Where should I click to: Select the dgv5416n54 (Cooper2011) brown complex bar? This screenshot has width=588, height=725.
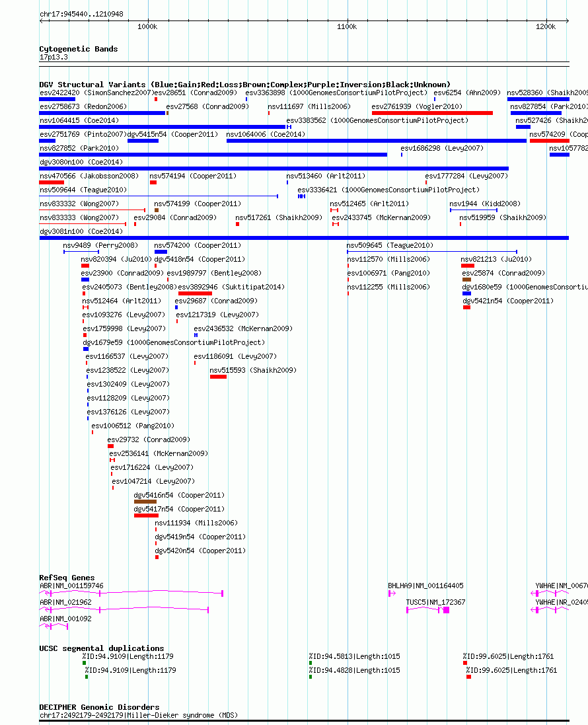145,501
